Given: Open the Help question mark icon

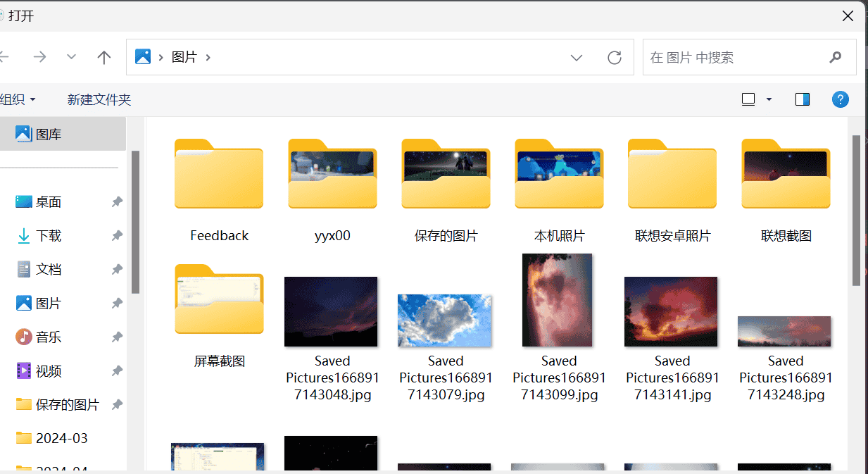Looking at the screenshot, I should (840, 99).
